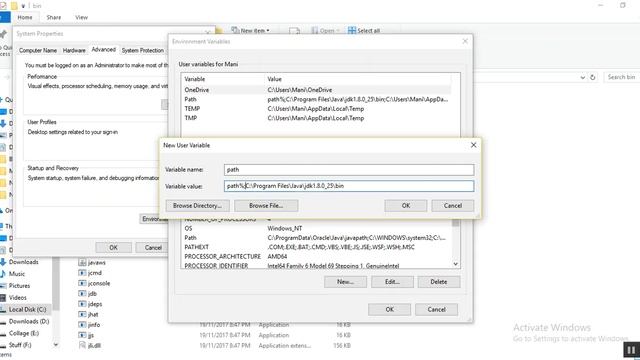The image size is (640, 360).
Task: Click Explorer refresh icon
Action: click(593, 77)
